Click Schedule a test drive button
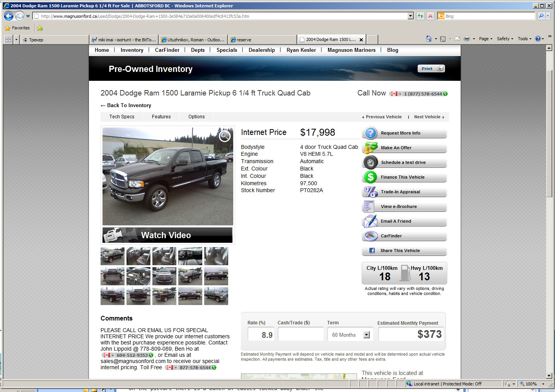This screenshot has width=555, height=392. [x=405, y=162]
